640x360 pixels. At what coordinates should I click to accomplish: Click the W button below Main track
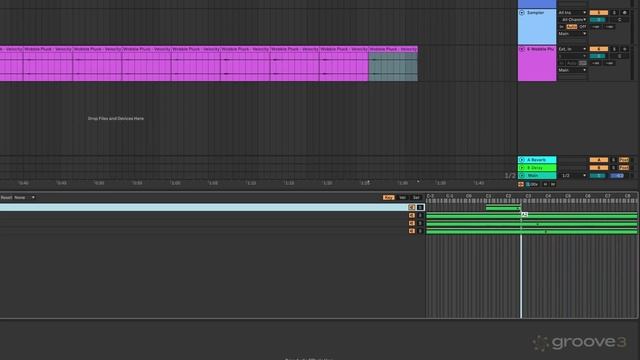tap(553, 184)
